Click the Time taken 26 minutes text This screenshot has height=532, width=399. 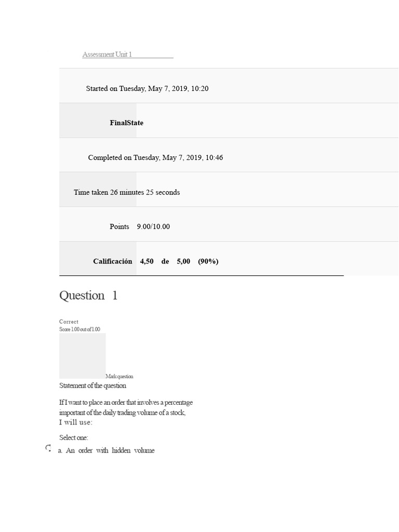[127, 192]
